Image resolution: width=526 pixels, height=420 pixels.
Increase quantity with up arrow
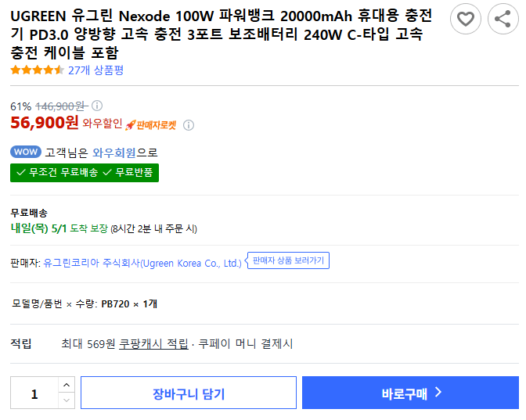tap(67, 385)
